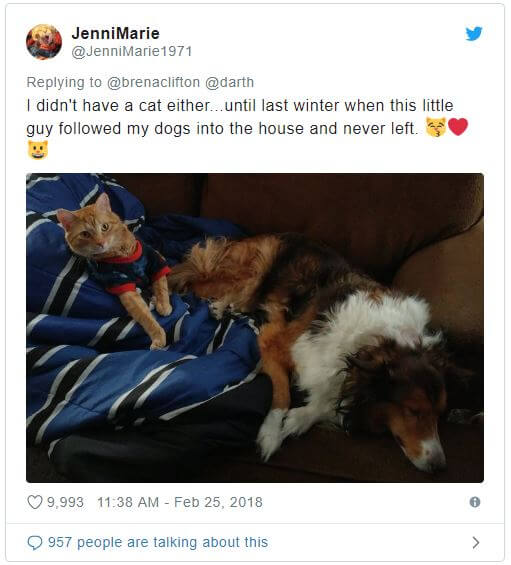
Task: Expand conversation with right chevron arrow
Action: coord(476,542)
